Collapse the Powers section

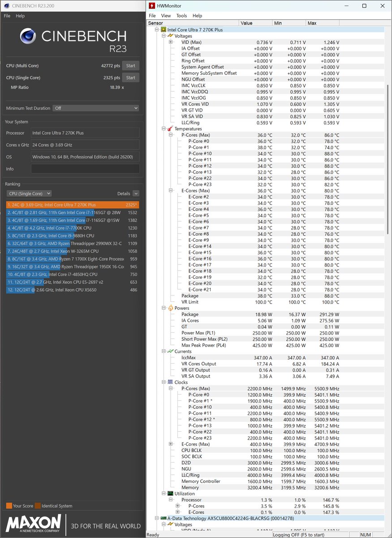[x=164, y=308]
